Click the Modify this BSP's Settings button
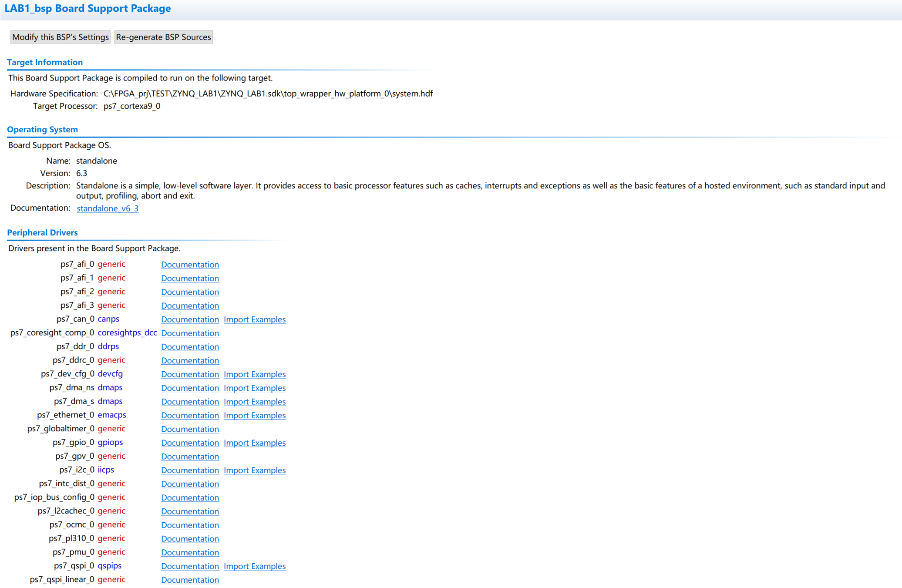This screenshot has width=902, height=588. pos(60,37)
